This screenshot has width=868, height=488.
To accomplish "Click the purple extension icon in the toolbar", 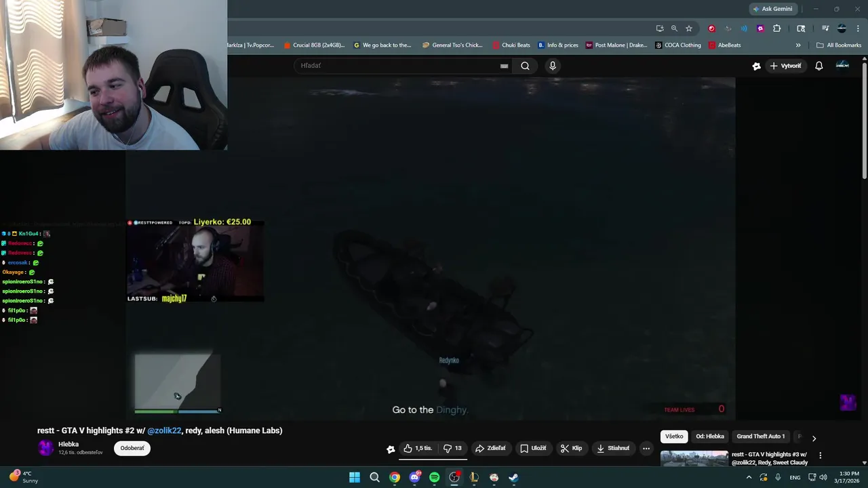I will 760,28.
